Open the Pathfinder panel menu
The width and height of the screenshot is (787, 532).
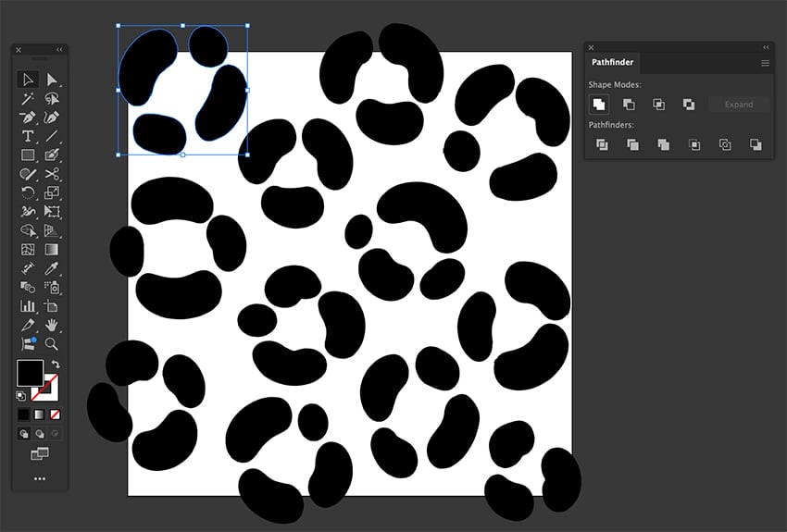(765, 63)
